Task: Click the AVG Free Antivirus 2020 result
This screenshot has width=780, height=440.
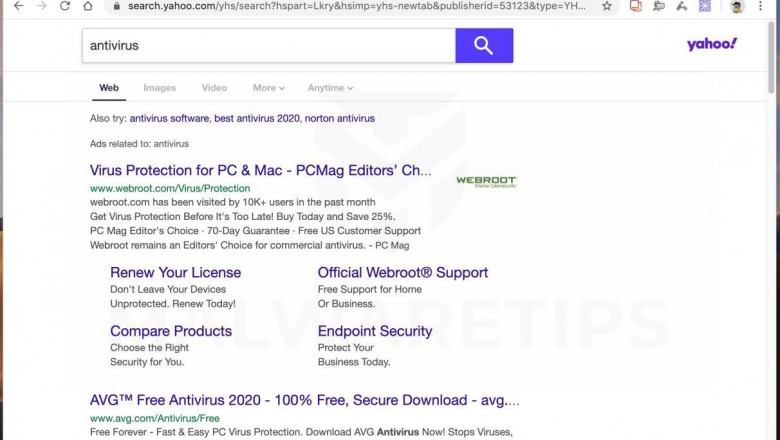Action: coord(304,400)
